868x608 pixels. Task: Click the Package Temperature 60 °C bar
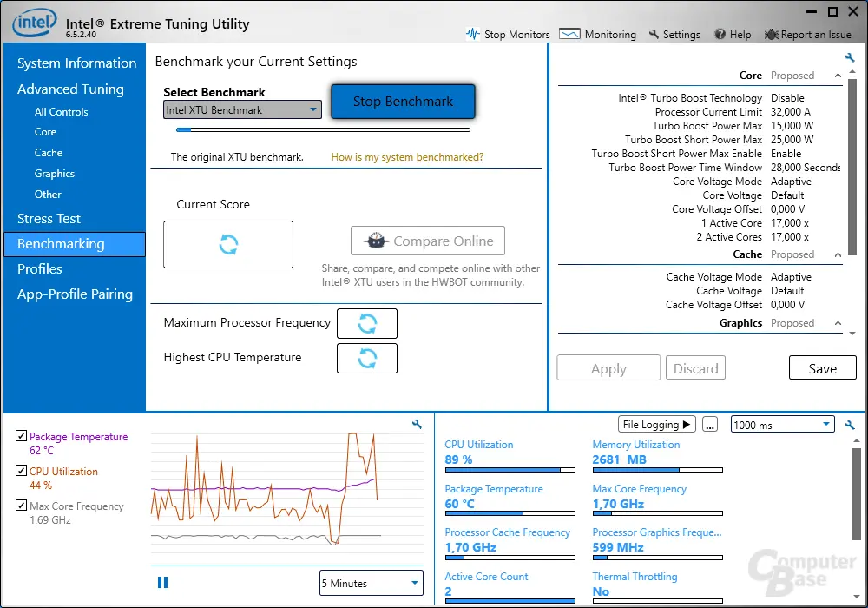[510, 514]
